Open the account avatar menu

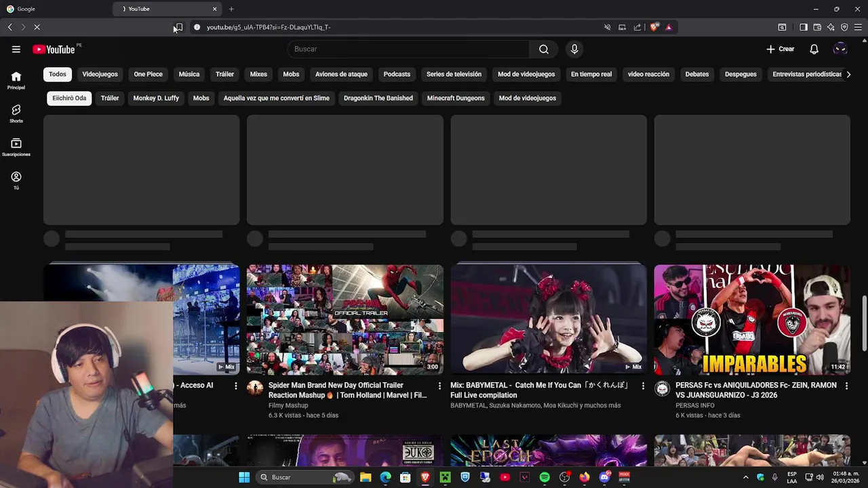coord(840,49)
